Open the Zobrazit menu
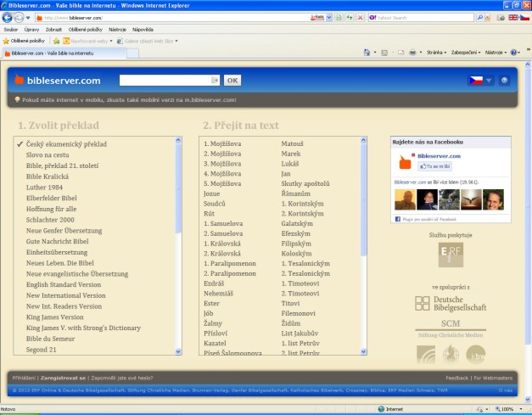The height and width of the screenshot is (415, 532). (53, 30)
